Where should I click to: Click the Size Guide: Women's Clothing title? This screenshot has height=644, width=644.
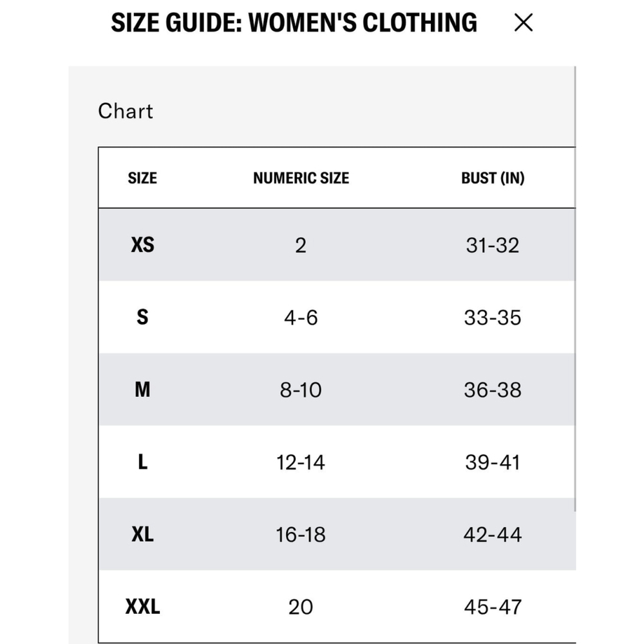click(x=294, y=22)
